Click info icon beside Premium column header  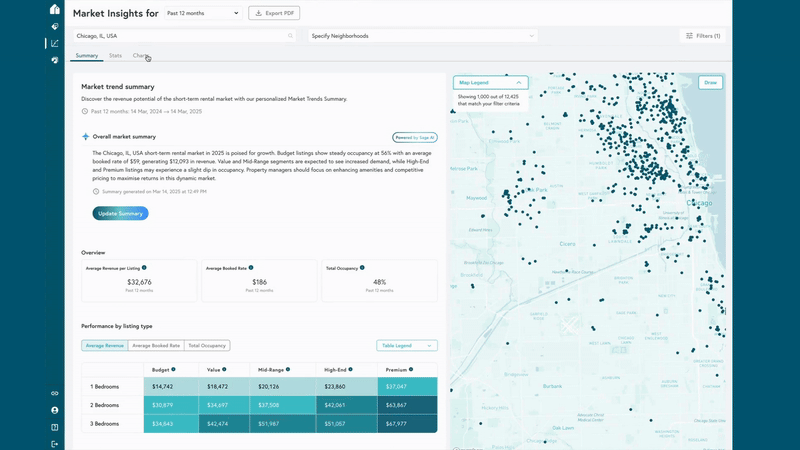point(410,369)
